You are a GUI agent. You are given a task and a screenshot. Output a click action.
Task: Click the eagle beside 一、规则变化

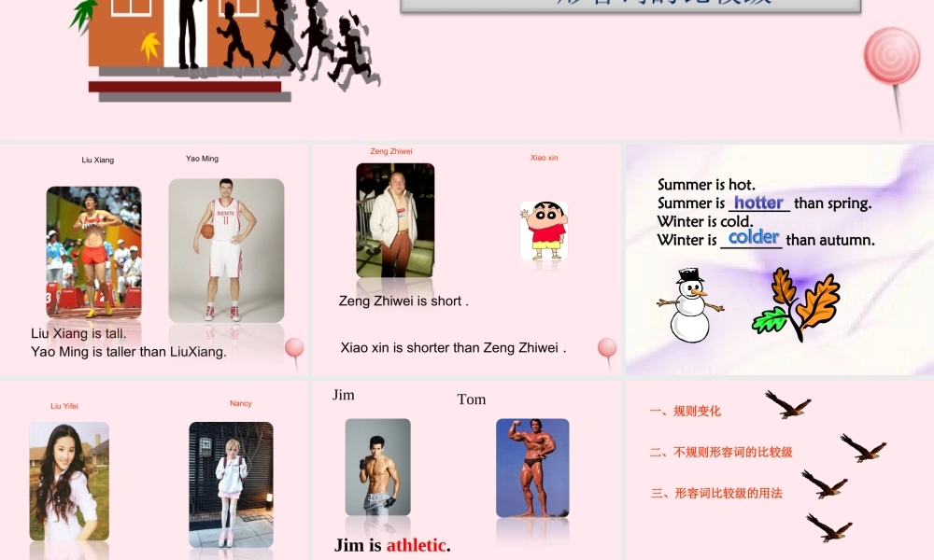point(788,405)
